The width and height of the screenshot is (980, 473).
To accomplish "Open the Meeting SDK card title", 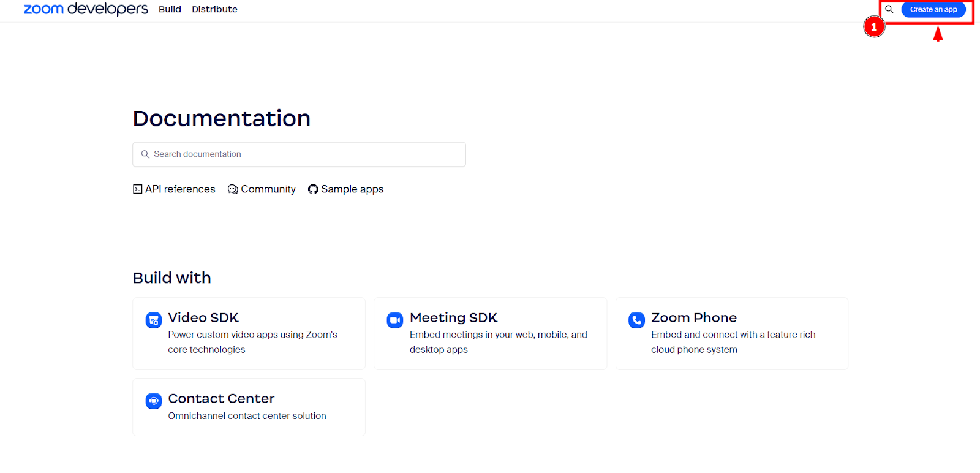I will point(453,317).
